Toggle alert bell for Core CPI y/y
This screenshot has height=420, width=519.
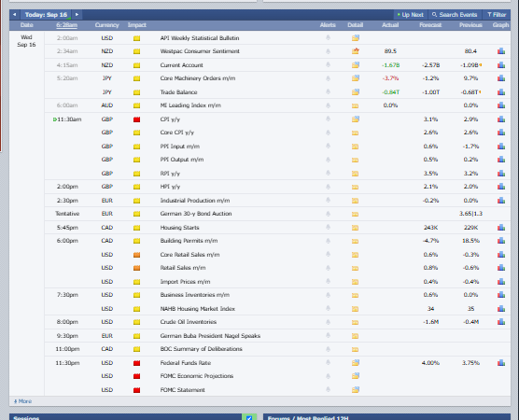pos(328,133)
